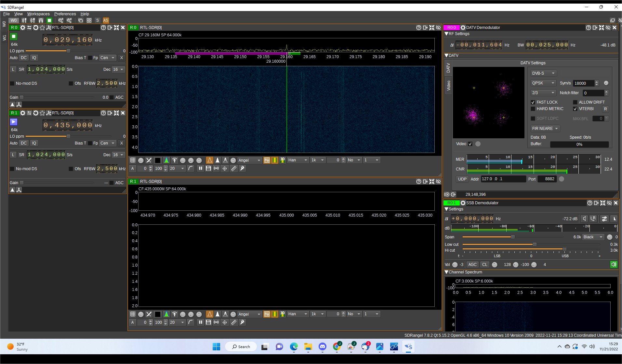
Task: Click the favorite star icon on R:0 device
Action: pos(42,28)
